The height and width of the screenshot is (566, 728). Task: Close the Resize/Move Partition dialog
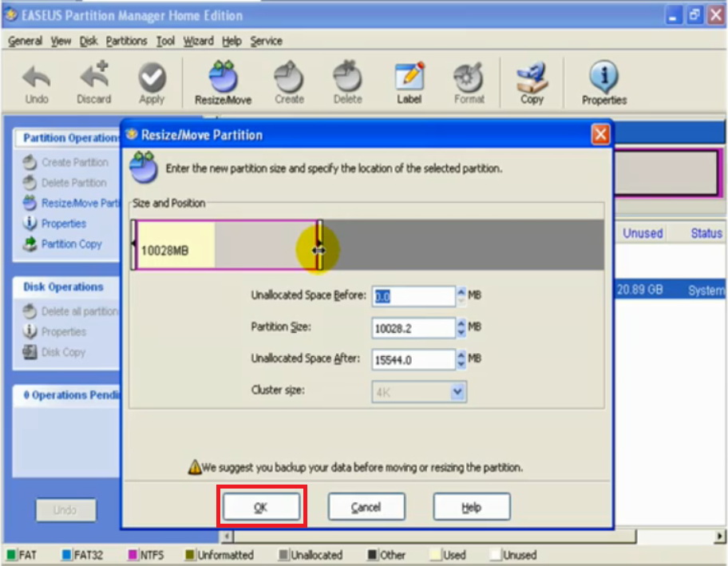click(600, 135)
